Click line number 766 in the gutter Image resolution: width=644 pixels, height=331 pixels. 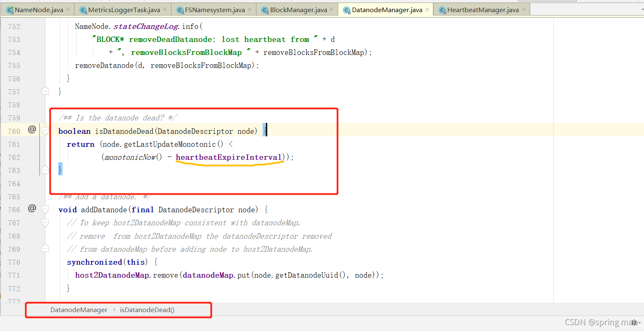[14, 210]
